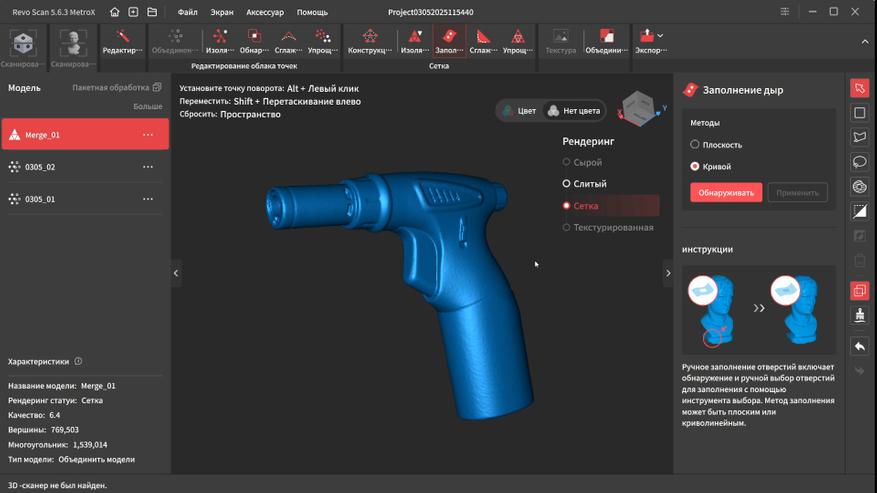Image resolution: width=877 pixels, height=493 pixels.
Task: Open options menu for 0305_02
Action: tap(148, 167)
